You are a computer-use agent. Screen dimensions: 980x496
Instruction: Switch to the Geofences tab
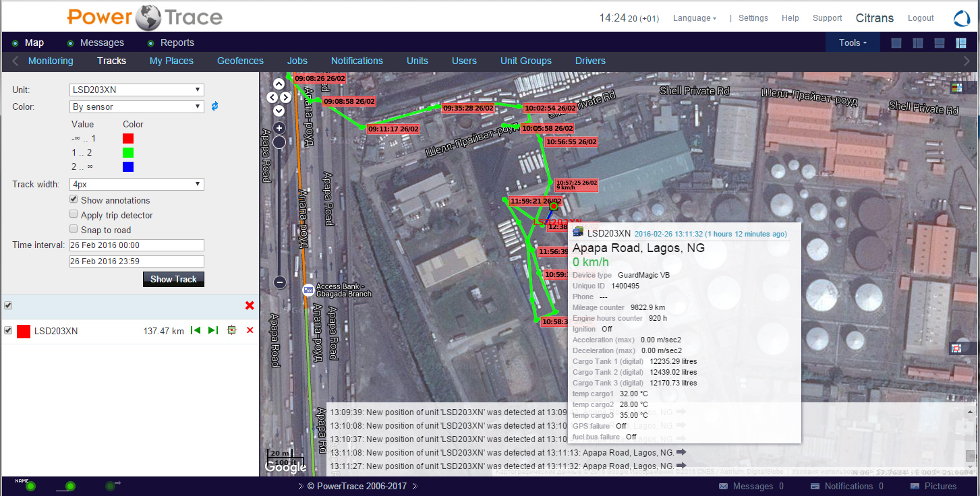(240, 61)
